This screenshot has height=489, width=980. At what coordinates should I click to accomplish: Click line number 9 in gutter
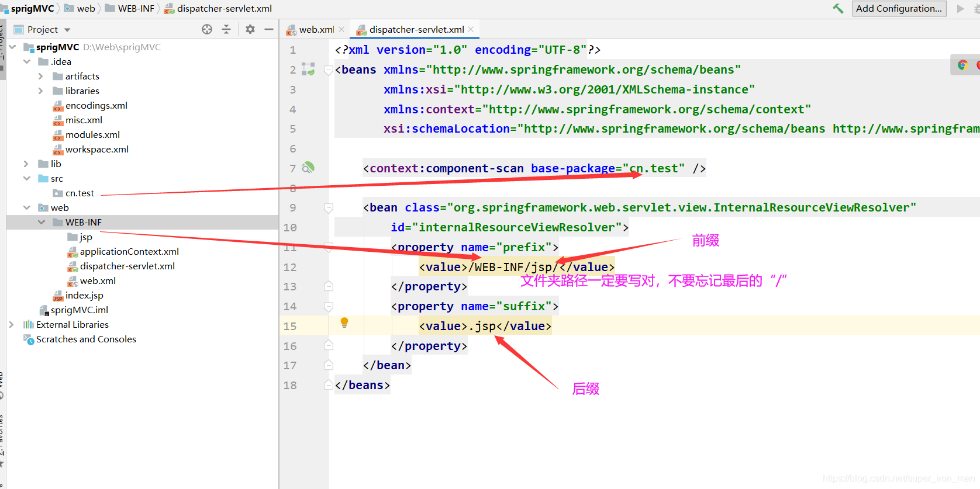pyautogui.click(x=293, y=207)
